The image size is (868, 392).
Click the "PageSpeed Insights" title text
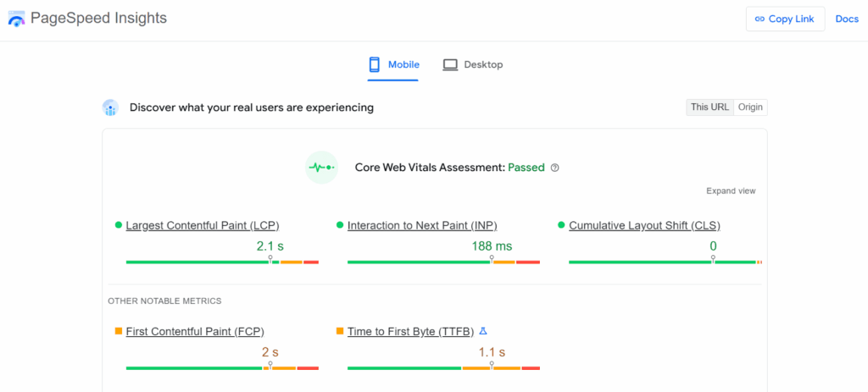98,19
